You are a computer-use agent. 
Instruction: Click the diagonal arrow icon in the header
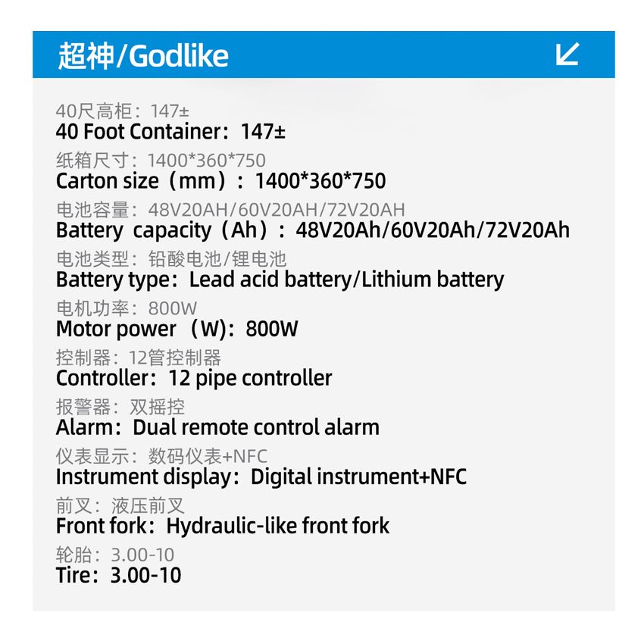click(x=567, y=55)
